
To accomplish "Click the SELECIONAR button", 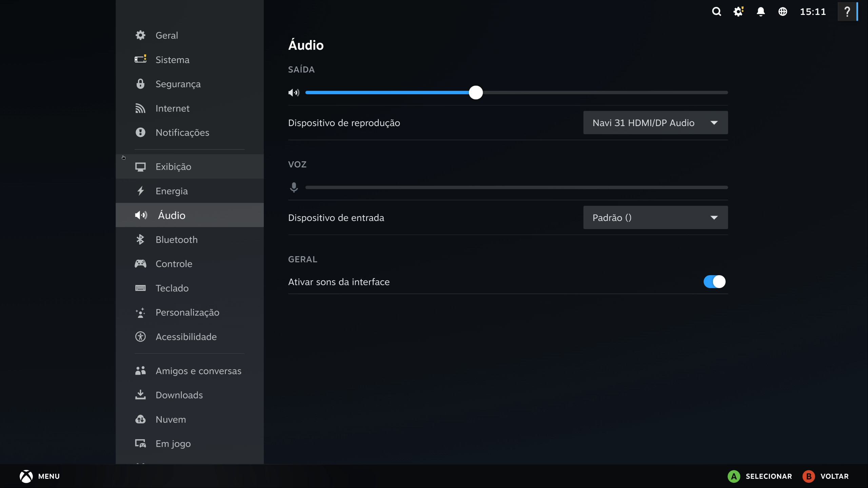I will pos(759,476).
